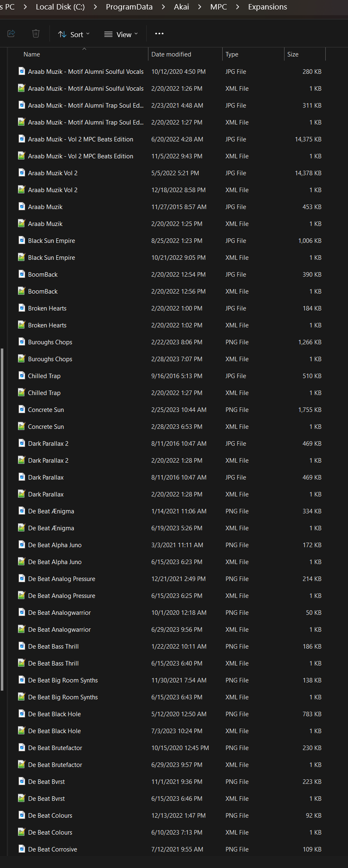Image resolution: width=348 pixels, height=868 pixels.
Task: Select the BoomBack JPG file icon
Action: coord(22,274)
